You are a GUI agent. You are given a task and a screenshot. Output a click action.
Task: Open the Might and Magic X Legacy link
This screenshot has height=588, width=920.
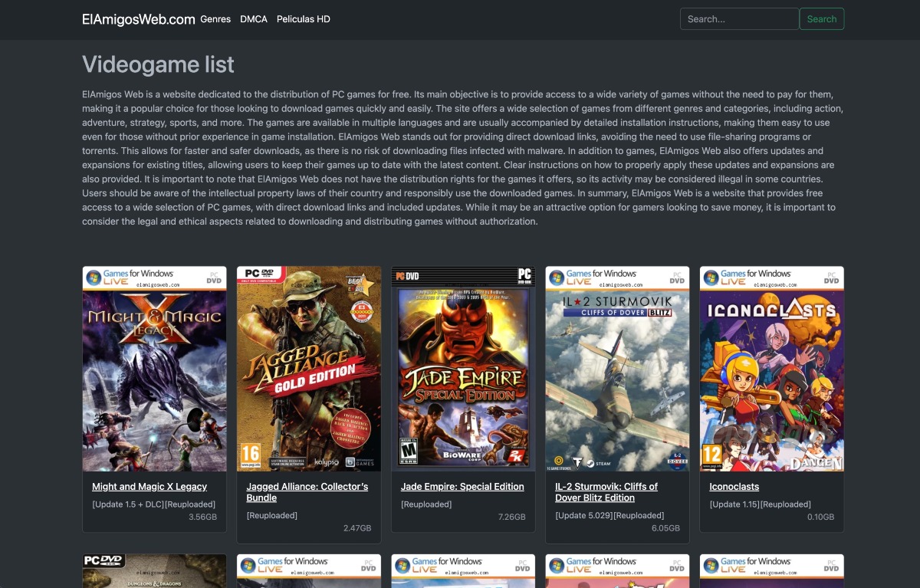pyautogui.click(x=149, y=486)
